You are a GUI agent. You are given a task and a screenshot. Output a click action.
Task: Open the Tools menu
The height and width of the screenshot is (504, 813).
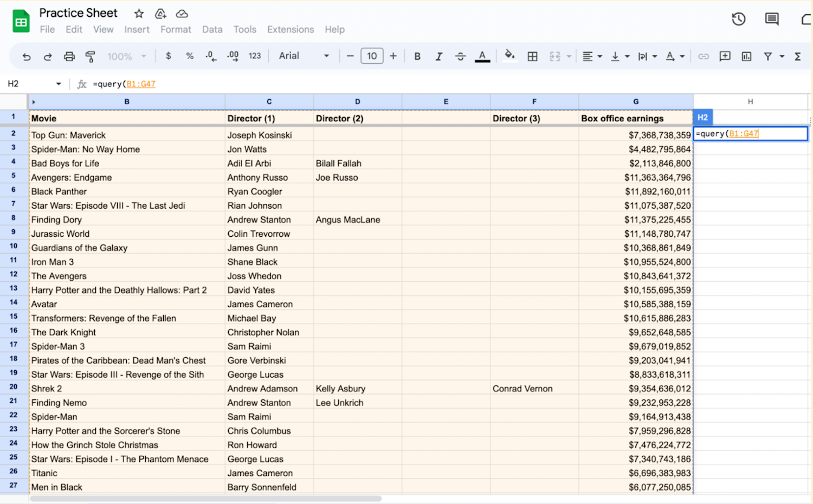244,29
